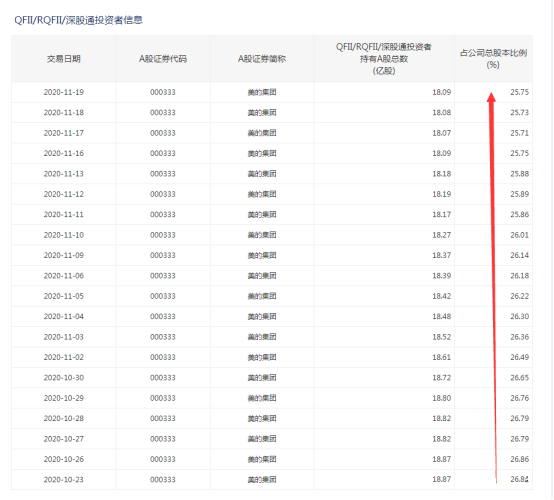Click the 18.48 holdings value
The width and height of the screenshot is (554, 500).
(x=442, y=317)
